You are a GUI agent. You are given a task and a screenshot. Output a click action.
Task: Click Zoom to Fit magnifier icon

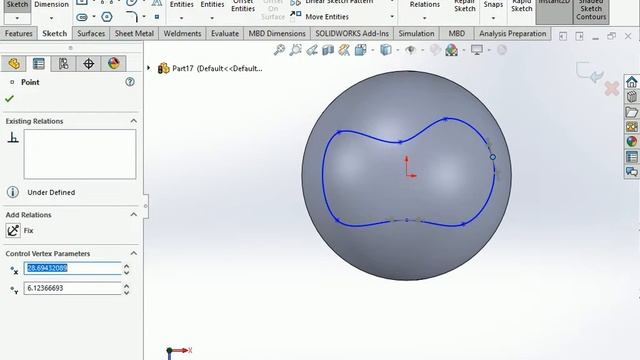tap(279, 50)
